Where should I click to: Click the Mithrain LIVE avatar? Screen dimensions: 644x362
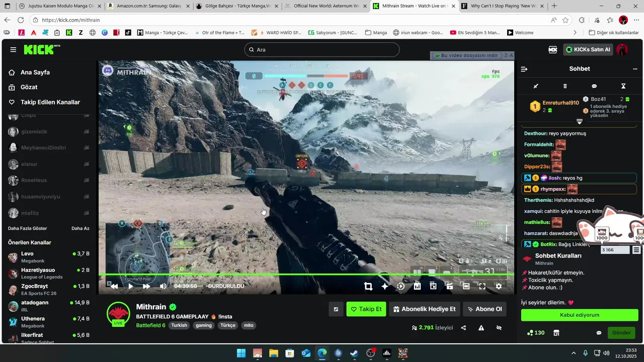(x=118, y=315)
